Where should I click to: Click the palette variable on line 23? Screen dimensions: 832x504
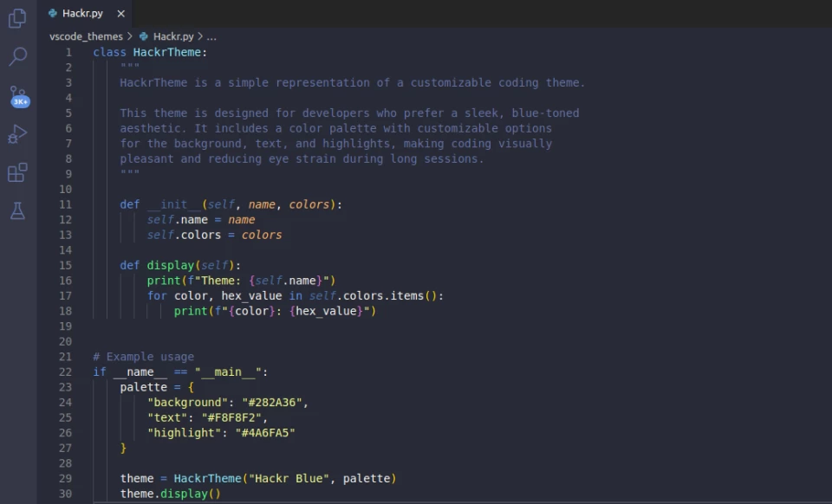142,386
